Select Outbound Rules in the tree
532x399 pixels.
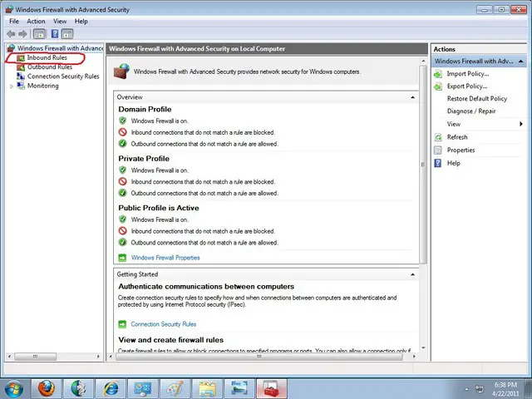[50, 67]
